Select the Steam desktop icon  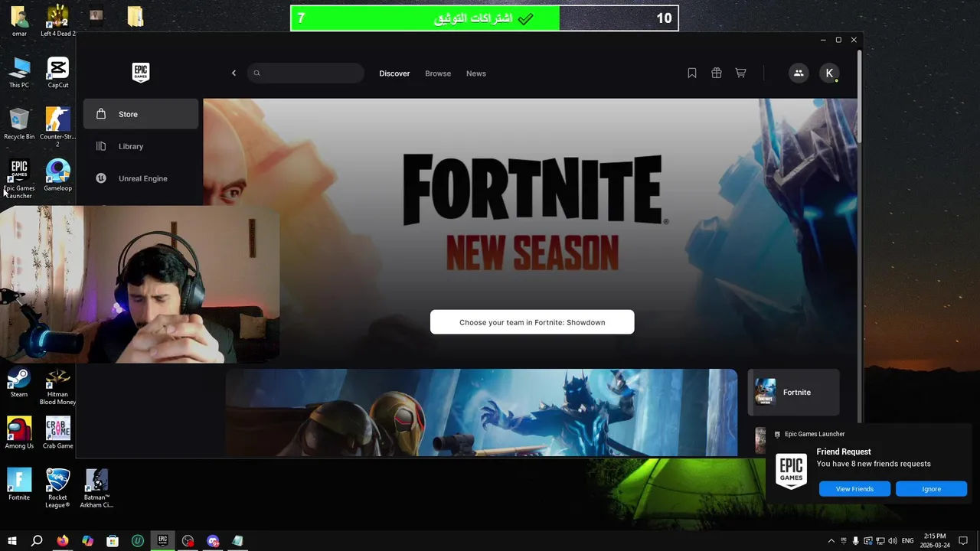tap(19, 383)
